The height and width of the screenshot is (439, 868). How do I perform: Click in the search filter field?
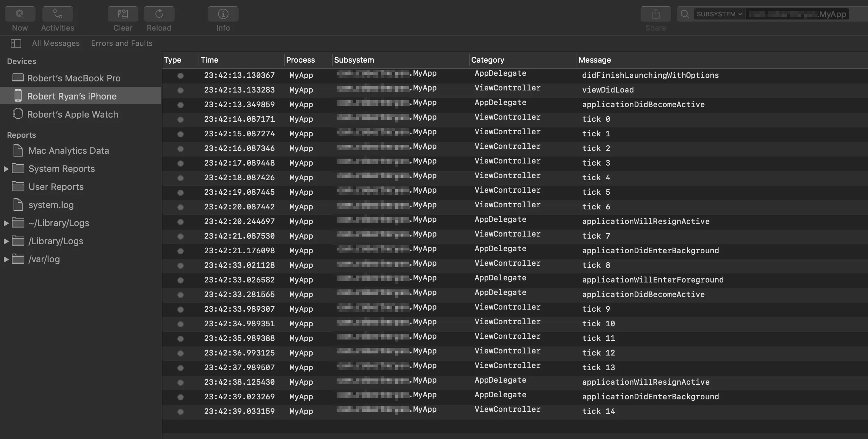(x=800, y=14)
